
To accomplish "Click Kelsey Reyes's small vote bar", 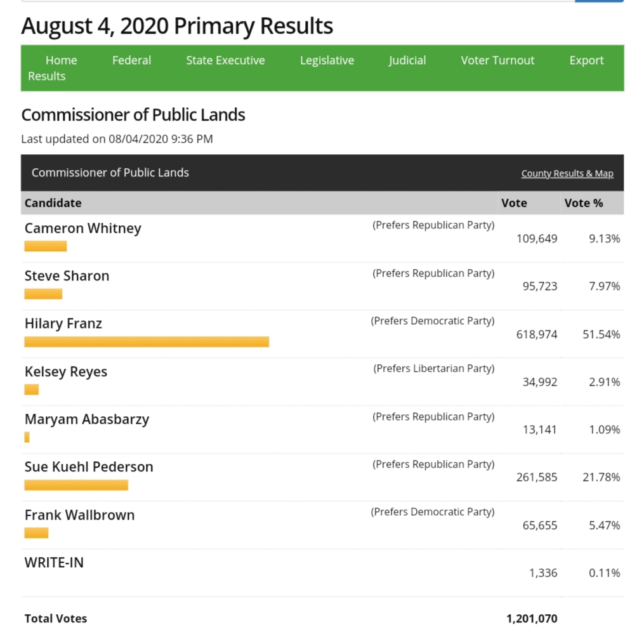I will 32,390.
